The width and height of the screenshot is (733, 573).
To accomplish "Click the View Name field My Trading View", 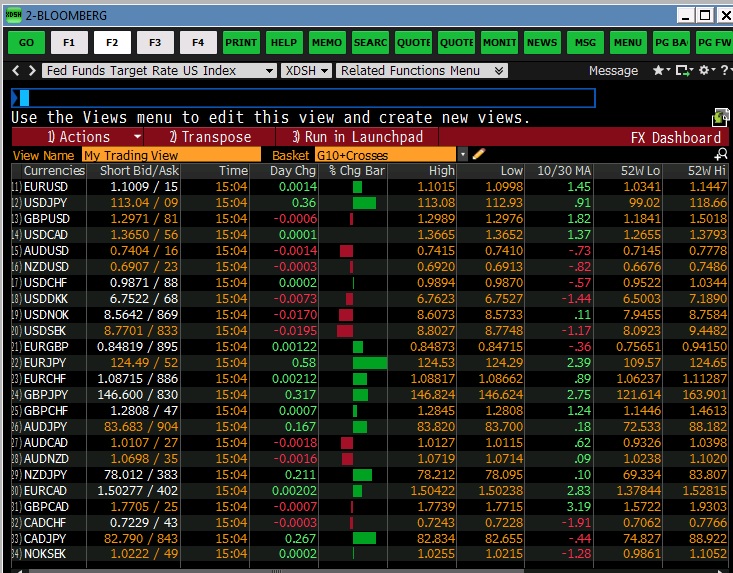I will point(171,155).
